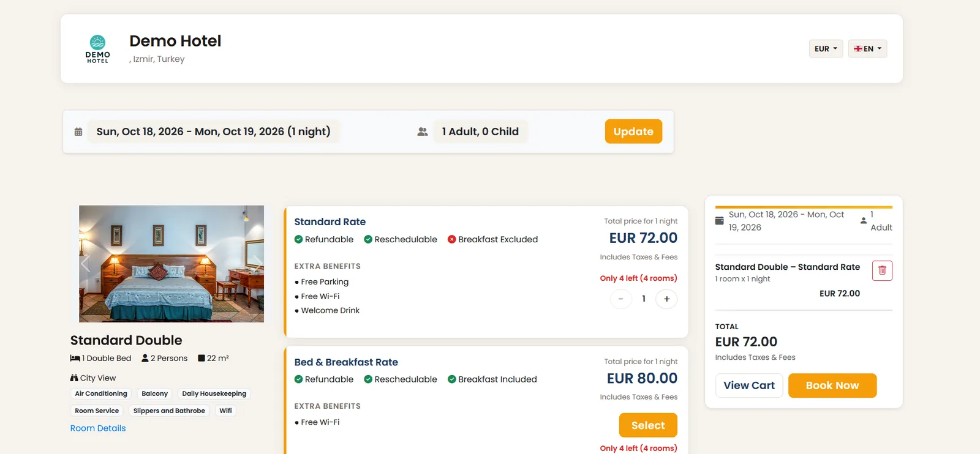980x454 pixels.
Task: Remove Standard Double from cart with trash icon
Action: (882, 270)
